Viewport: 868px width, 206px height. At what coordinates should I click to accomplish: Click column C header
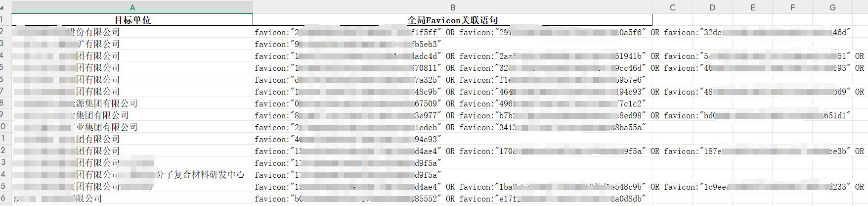672,7
